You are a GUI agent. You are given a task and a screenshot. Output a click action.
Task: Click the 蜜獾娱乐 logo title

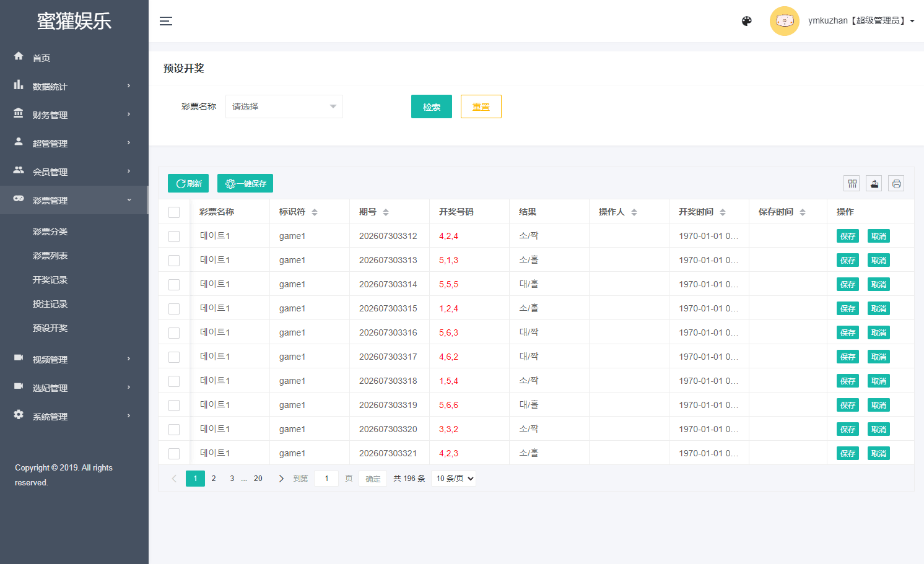pyautogui.click(x=74, y=21)
